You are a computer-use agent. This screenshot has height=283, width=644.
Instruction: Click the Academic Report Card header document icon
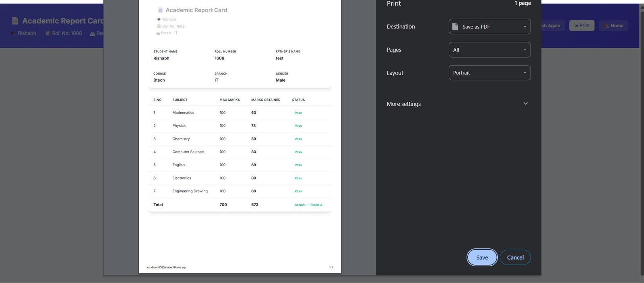coord(15,21)
